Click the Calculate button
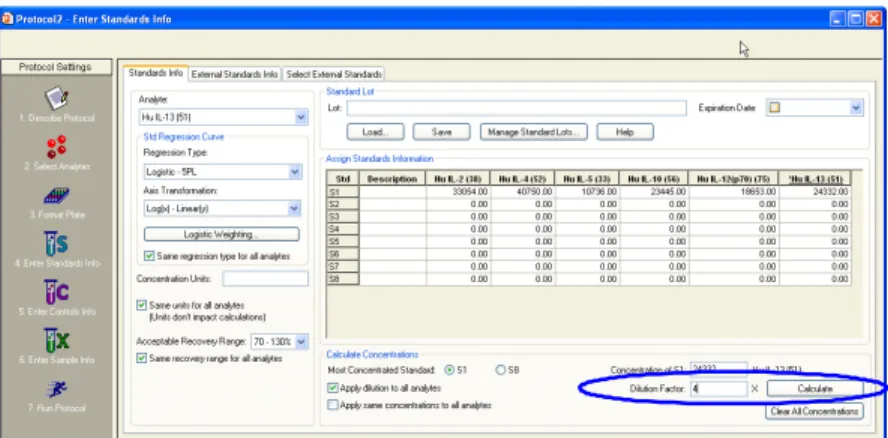Viewport: 888px width, 438px height. pyautogui.click(x=815, y=389)
